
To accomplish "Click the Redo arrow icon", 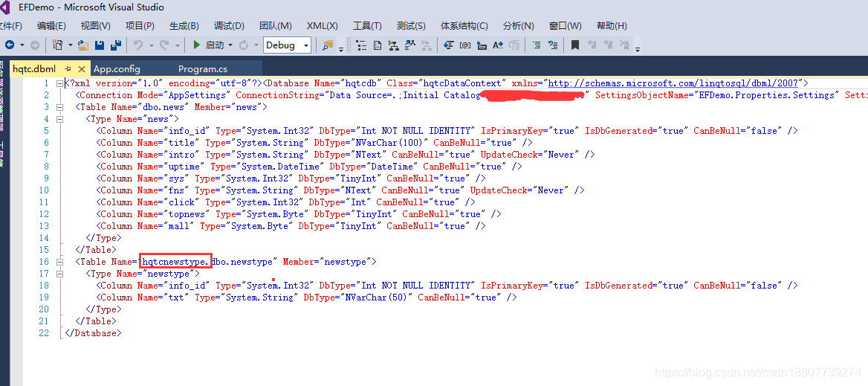I will (x=164, y=45).
